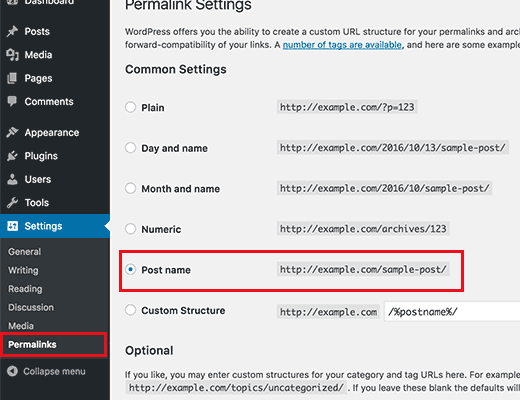Click the Users person icon

(x=12, y=179)
